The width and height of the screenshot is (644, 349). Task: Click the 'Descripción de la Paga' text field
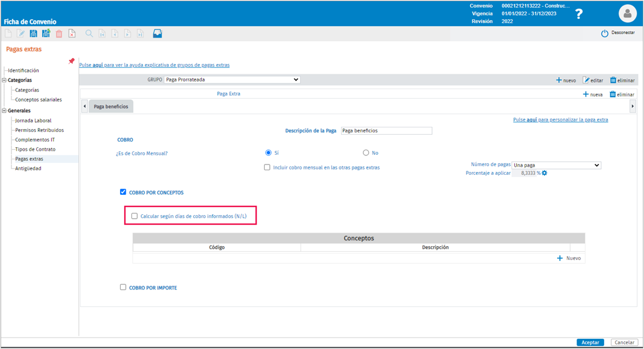pos(386,131)
